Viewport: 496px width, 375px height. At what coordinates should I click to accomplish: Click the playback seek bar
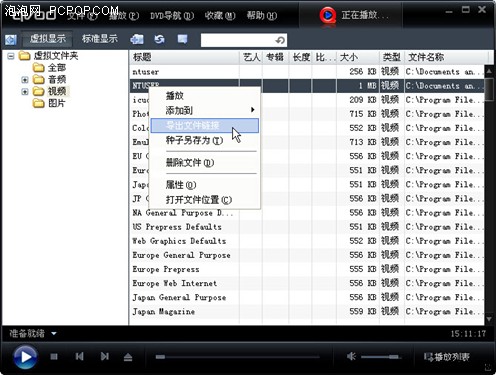point(237,357)
